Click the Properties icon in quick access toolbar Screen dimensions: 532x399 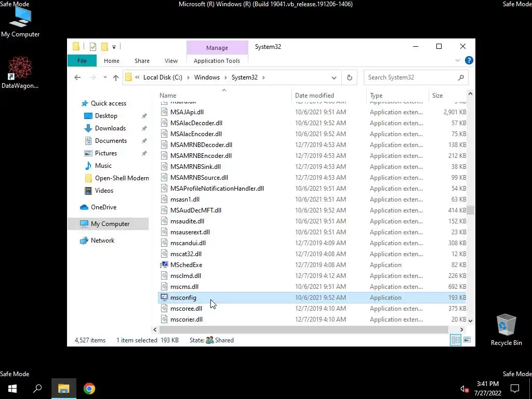click(x=92, y=47)
